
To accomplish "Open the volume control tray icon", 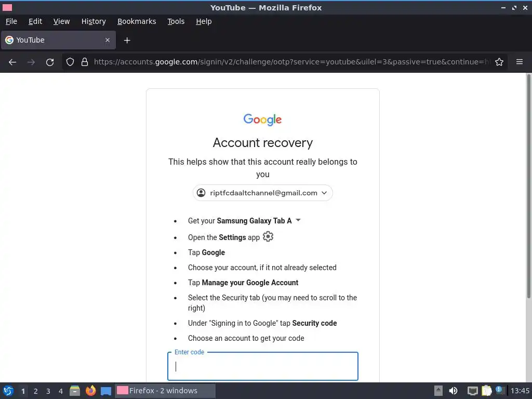I will (x=453, y=391).
